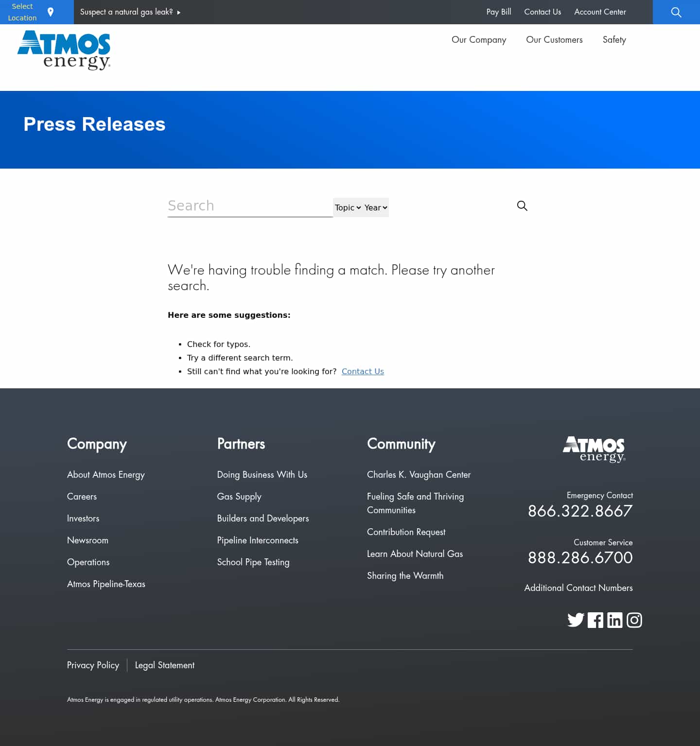This screenshot has width=700, height=746.
Task: Follow the Contact Us link in suggestions
Action: click(363, 371)
